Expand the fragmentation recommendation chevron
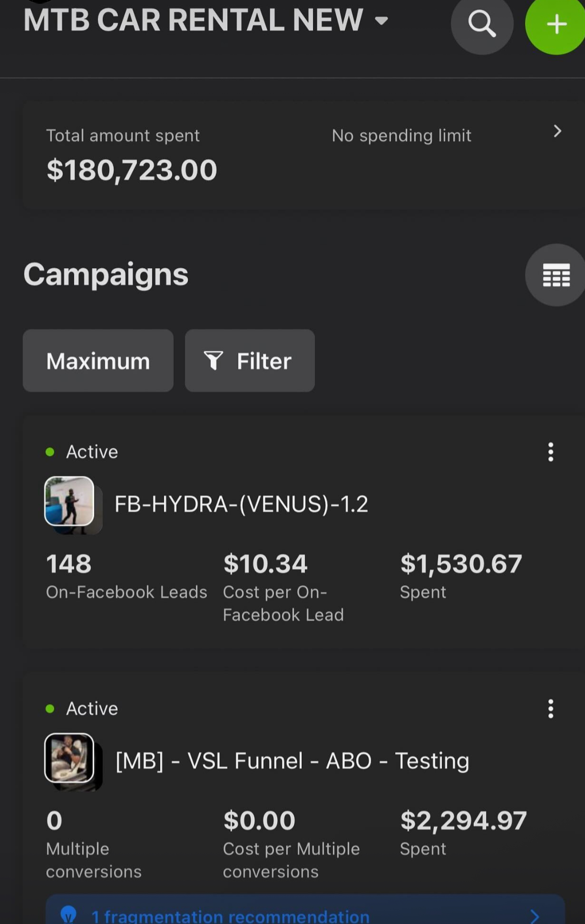The height and width of the screenshot is (924, 585). point(535,916)
